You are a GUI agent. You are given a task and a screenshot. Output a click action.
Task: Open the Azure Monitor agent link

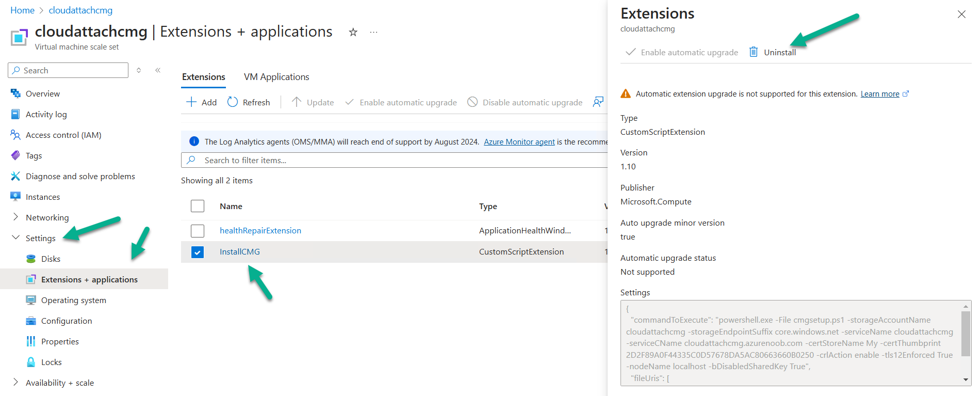point(519,142)
